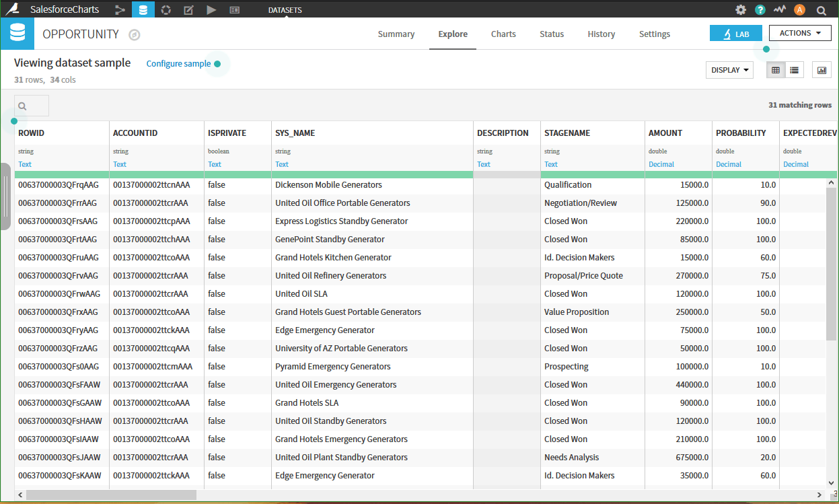
Task: Click the activity monitor icon near the avatar
Action: (x=779, y=9)
